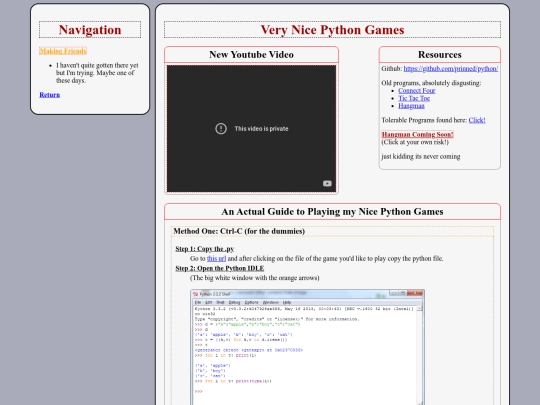Click the private YouTube video embed
Viewport: 540px width, 405px height.
[251, 128]
